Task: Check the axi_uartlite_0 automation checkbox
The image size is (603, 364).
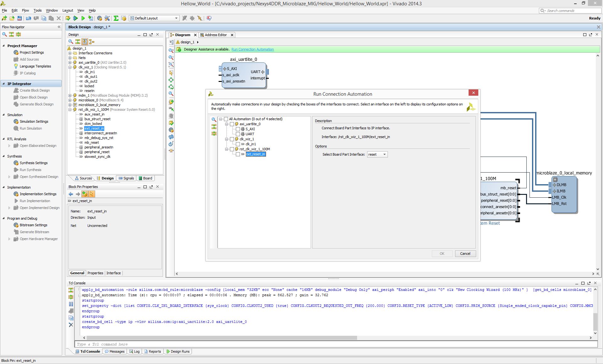Action: pyautogui.click(x=232, y=124)
